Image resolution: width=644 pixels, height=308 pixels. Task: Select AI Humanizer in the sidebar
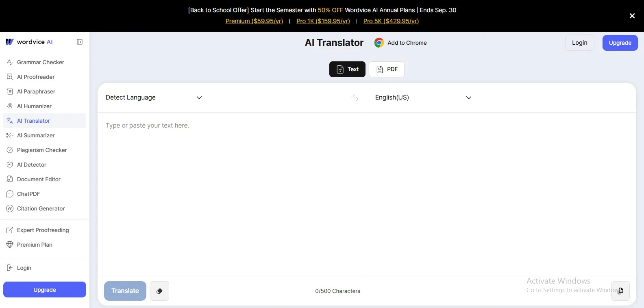coord(45,106)
